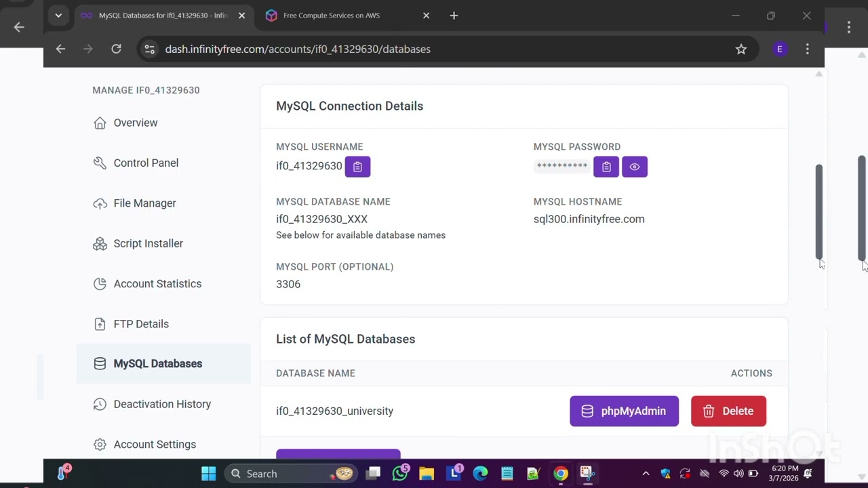This screenshot has width=868, height=488.
Task: Open Task View on the taskbar
Action: (374, 474)
